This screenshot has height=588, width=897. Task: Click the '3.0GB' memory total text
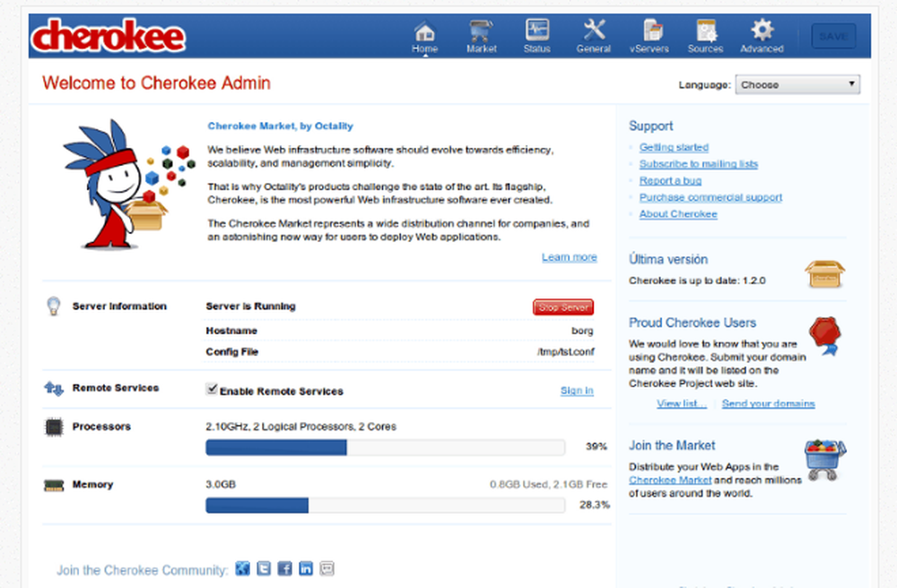tap(221, 485)
